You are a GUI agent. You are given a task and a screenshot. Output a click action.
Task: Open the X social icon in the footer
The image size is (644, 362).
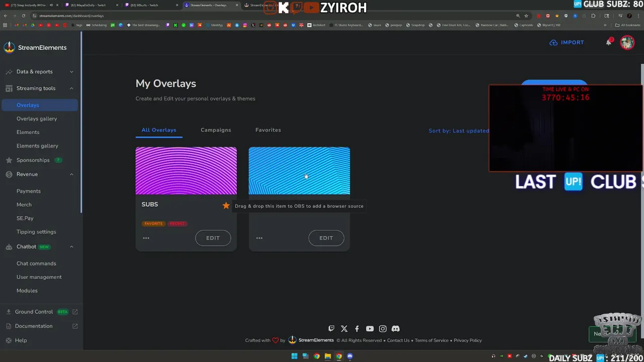(344, 328)
